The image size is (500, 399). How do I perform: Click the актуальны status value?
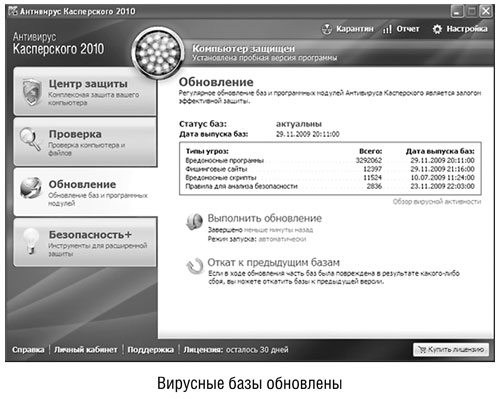[x=299, y=124]
